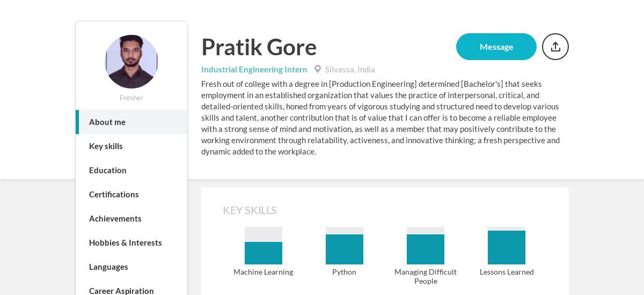This screenshot has width=644, height=295.
Task: Navigate to the Achievements section
Action: [131, 218]
